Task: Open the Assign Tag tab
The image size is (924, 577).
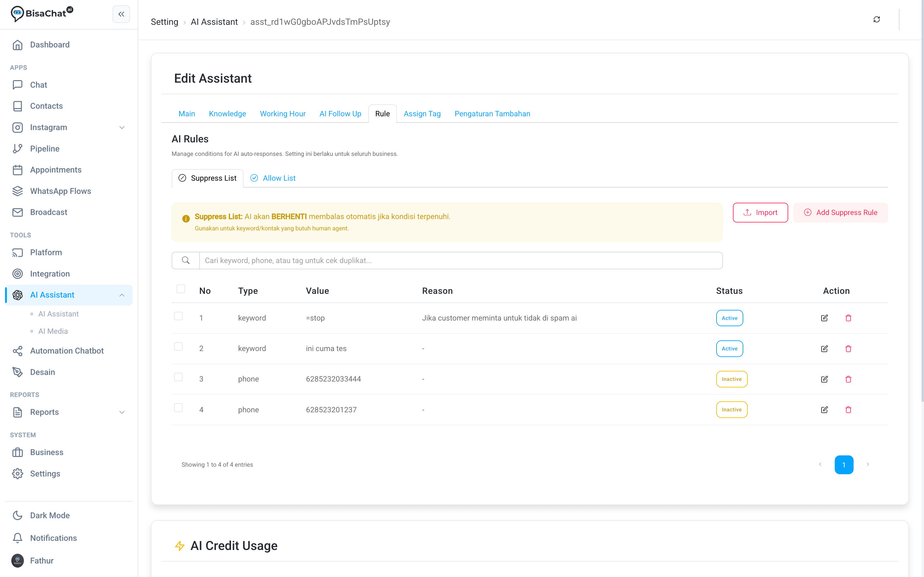Action: click(422, 114)
